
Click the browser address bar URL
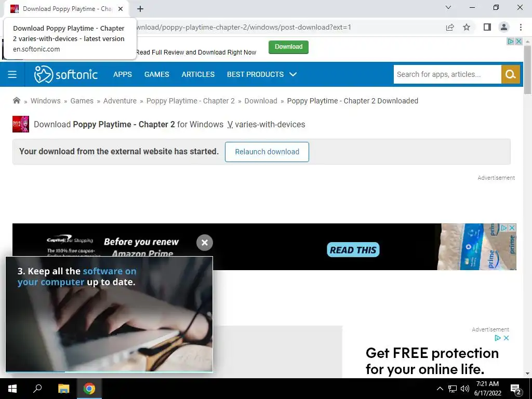click(x=244, y=27)
